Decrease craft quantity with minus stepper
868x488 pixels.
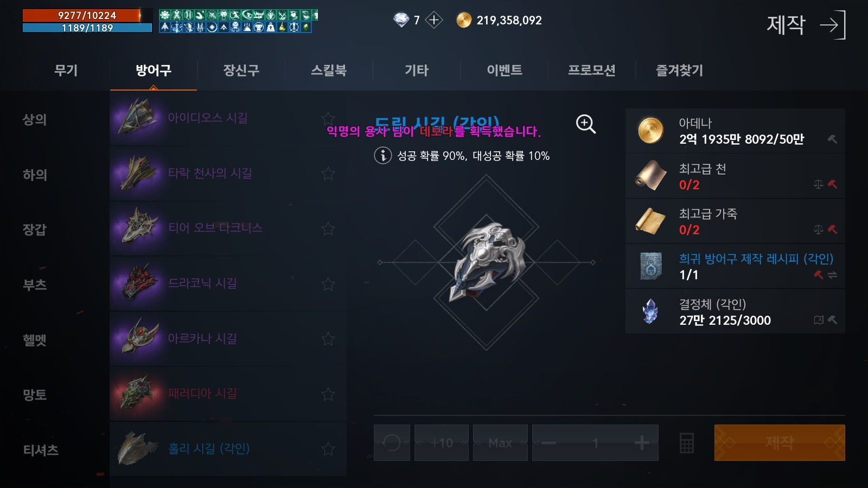(x=548, y=443)
